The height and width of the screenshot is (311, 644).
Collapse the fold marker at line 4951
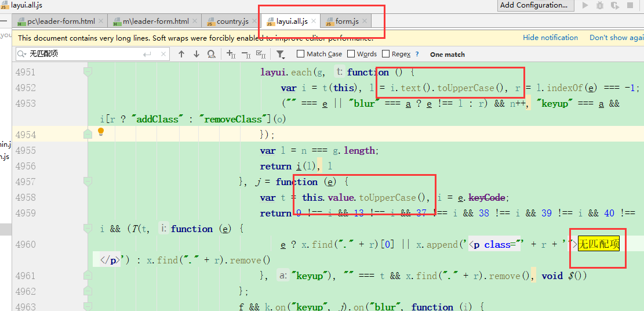[88, 72]
